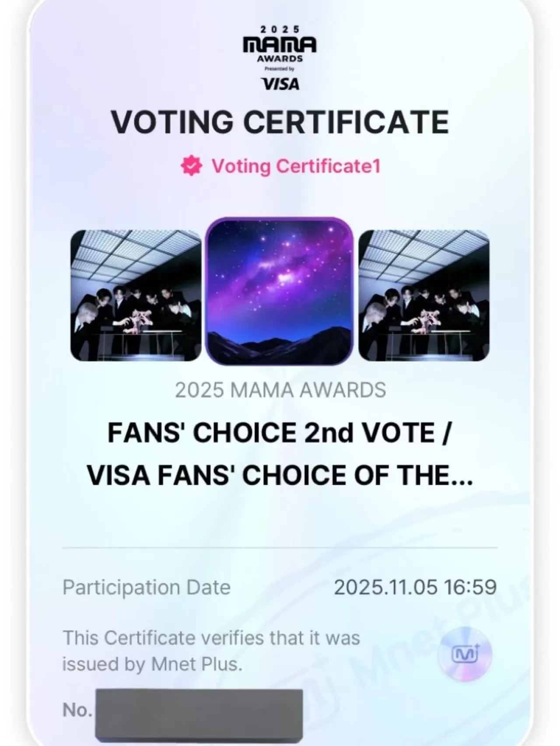The height and width of the screenshot is (746, 560).
Task: Click the pink verified badge icon
Action: tap(191, 166)
